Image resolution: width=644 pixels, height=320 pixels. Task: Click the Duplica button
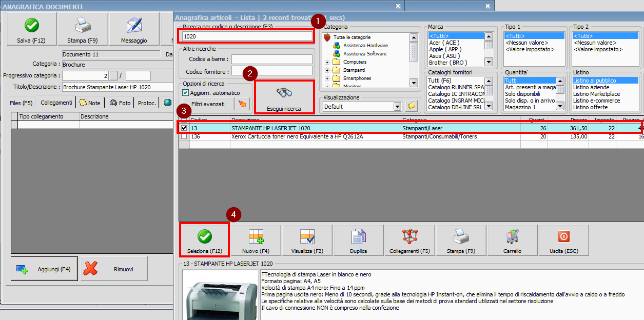click(359, 240)
